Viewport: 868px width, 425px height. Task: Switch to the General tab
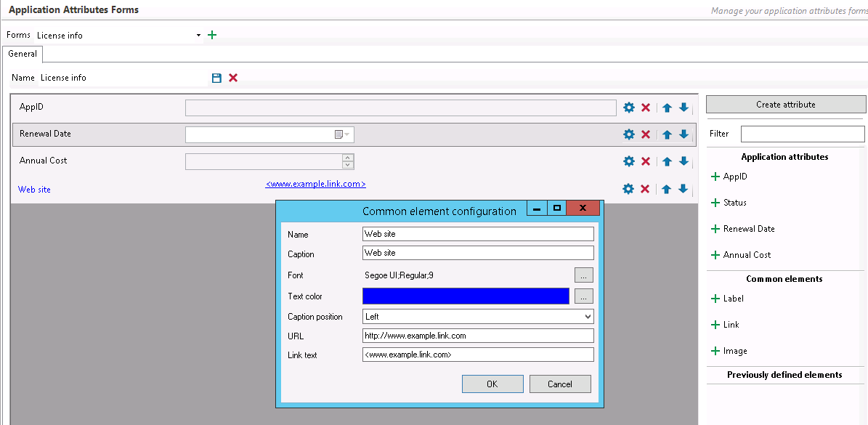[23, 54]
